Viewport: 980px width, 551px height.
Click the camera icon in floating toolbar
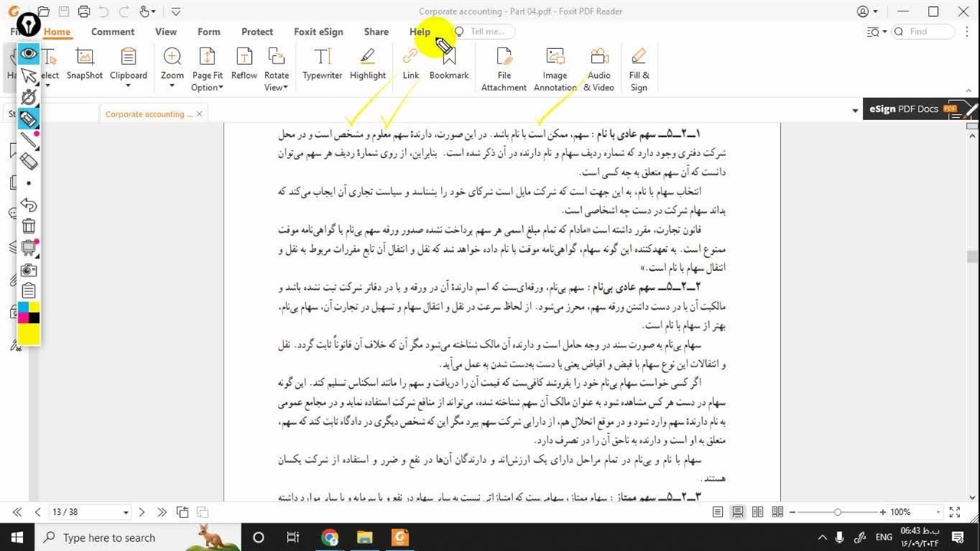coord(28,269)
